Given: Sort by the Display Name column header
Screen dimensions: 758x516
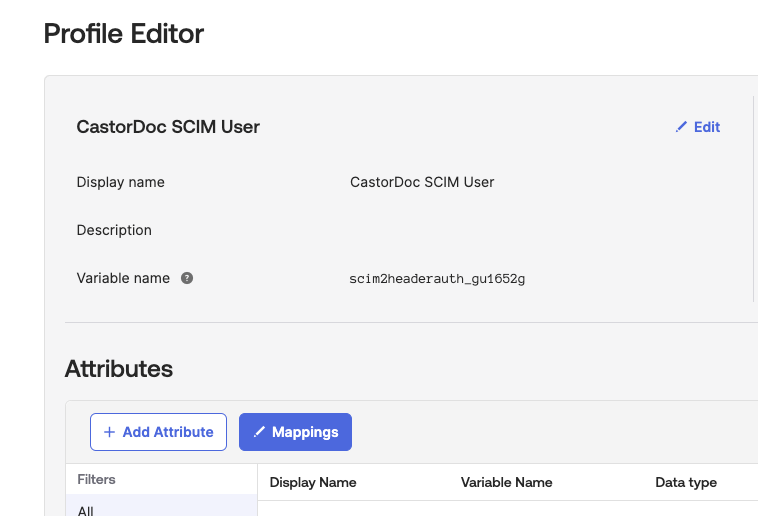Looking at the screenshot, I should pyautogui.click(x=313, y=482).
